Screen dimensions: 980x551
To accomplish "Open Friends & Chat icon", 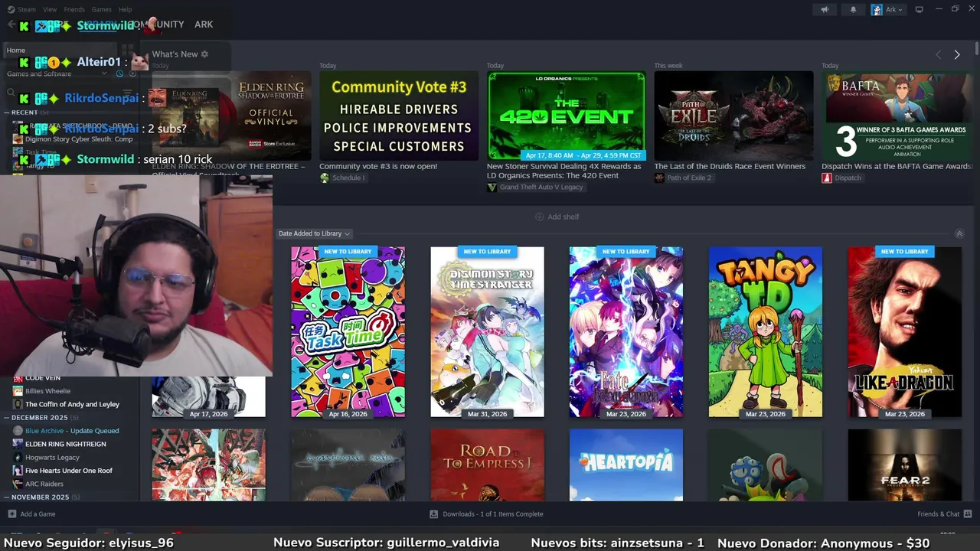I will 968,514.
